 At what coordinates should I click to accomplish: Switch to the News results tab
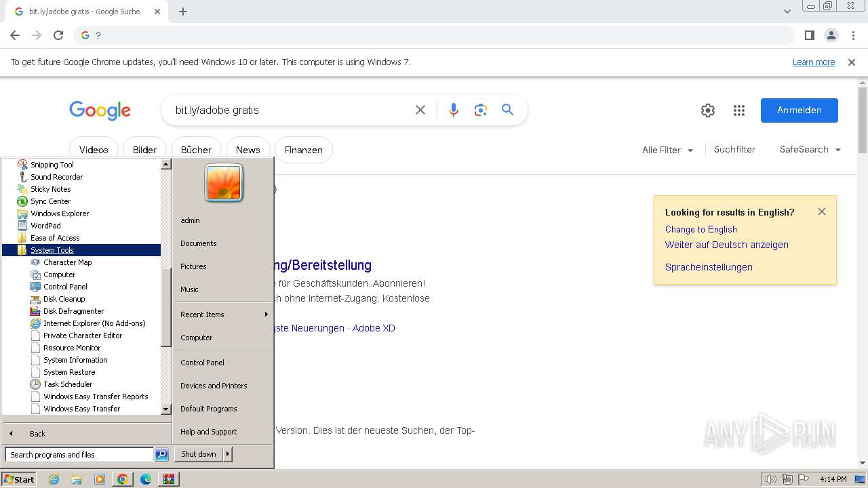248,150
